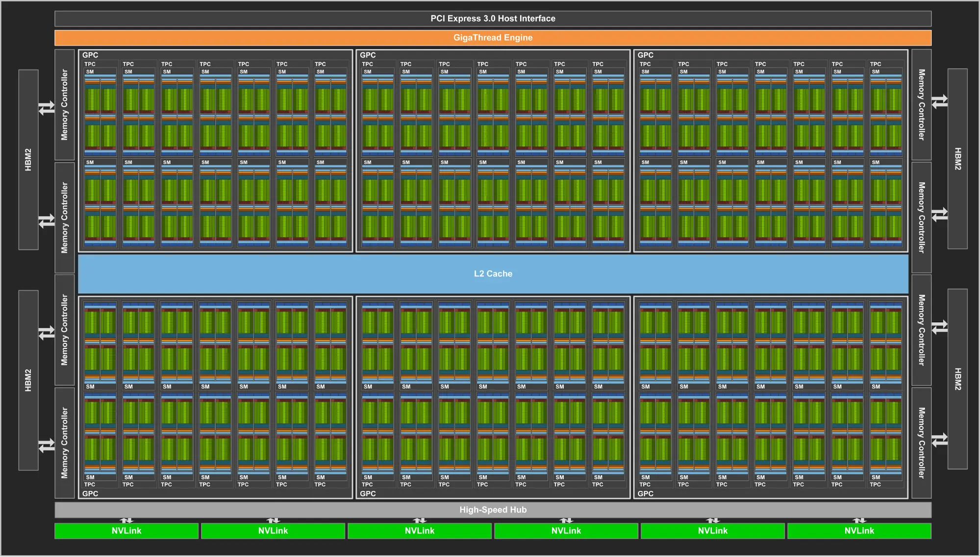The height and width of the screenshot is (557, 980).
Task: Click the upper-right HBM2 memory block
Action: coord(957,159)
